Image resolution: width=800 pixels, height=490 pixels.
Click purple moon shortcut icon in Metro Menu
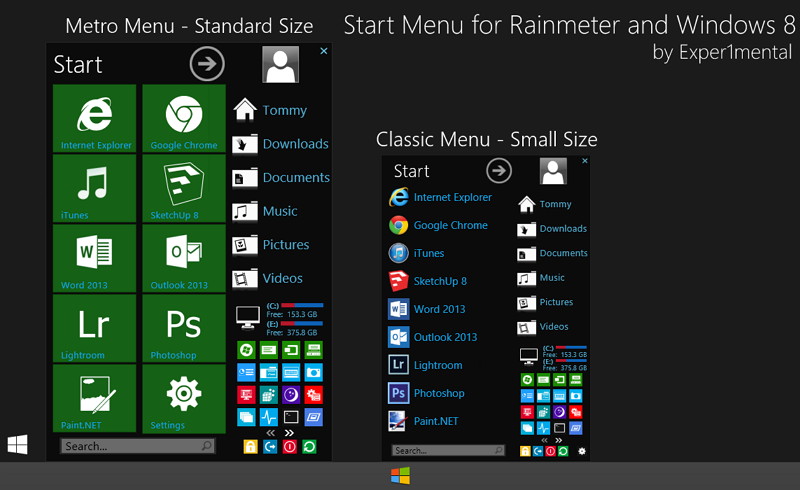[291, 395]
